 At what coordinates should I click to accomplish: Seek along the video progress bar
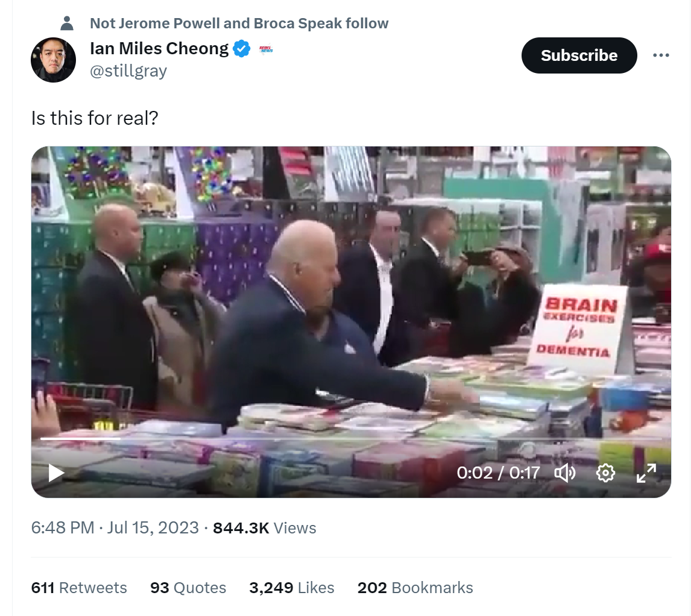(351, 439)
